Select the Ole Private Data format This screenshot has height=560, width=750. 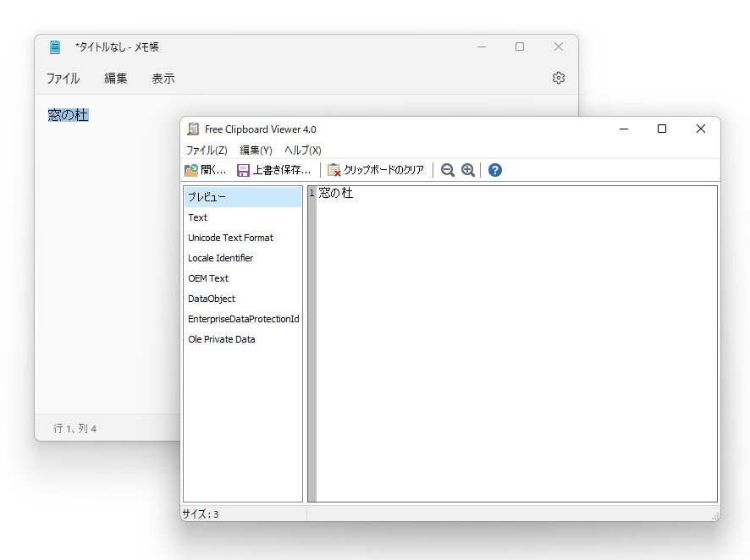221,339
